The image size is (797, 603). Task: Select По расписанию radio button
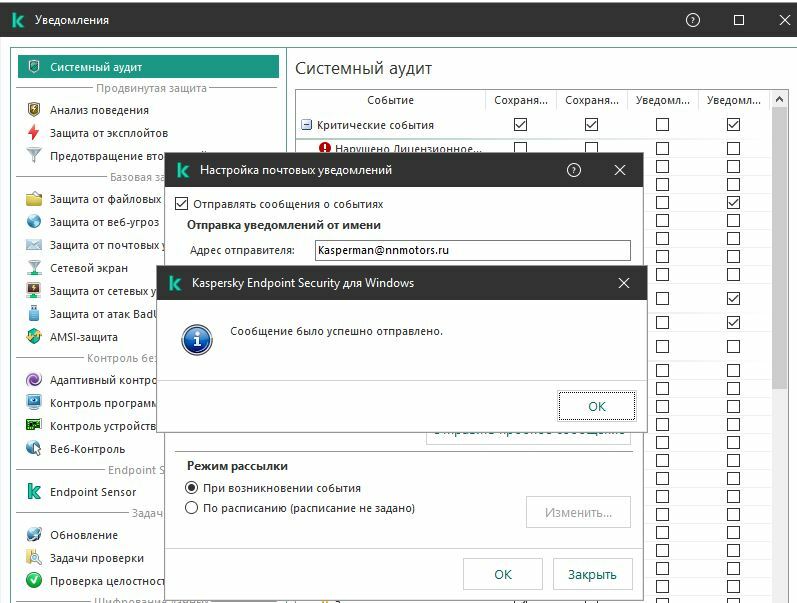tap(192, 508)
